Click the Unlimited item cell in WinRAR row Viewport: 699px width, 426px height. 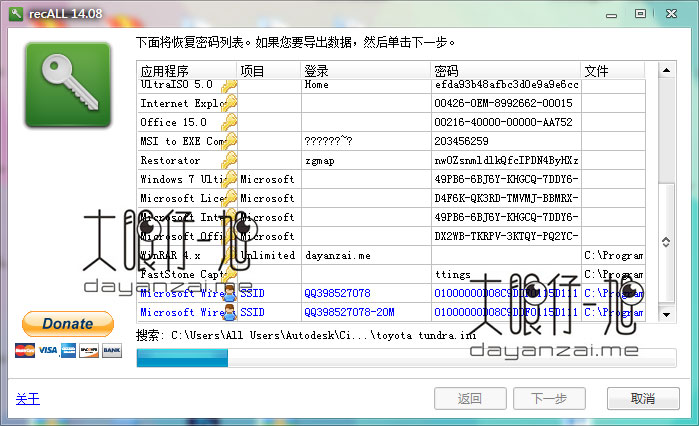click(x=267, y=255)
